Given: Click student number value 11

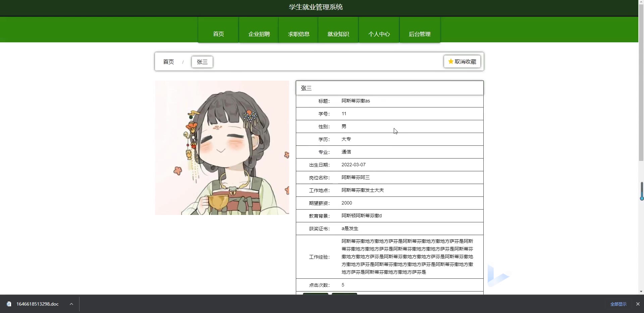Looking at the screenshot, I should click(344, 114).
